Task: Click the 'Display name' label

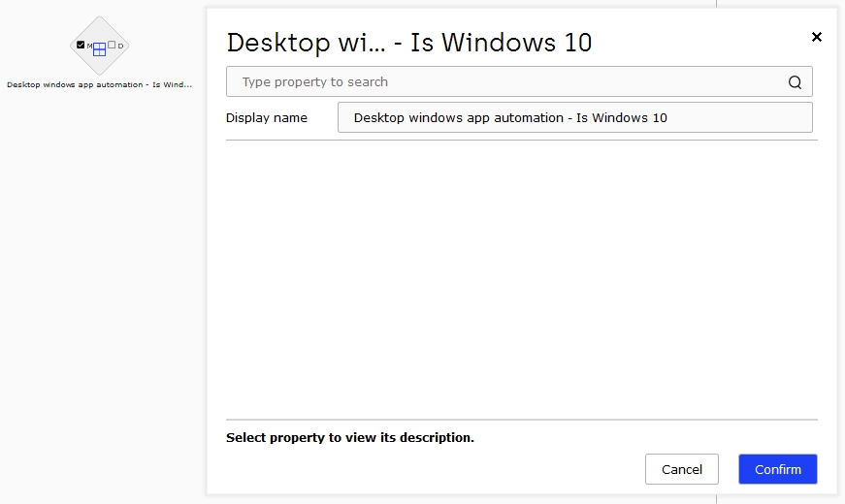Action: [x=266, y=117]
